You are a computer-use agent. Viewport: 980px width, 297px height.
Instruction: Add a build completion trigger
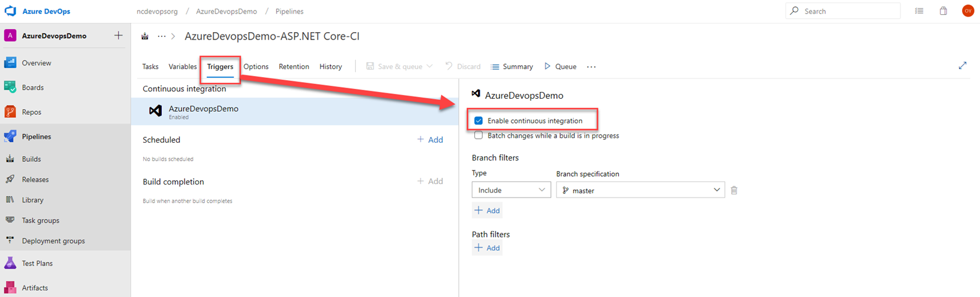coord(430,181)
